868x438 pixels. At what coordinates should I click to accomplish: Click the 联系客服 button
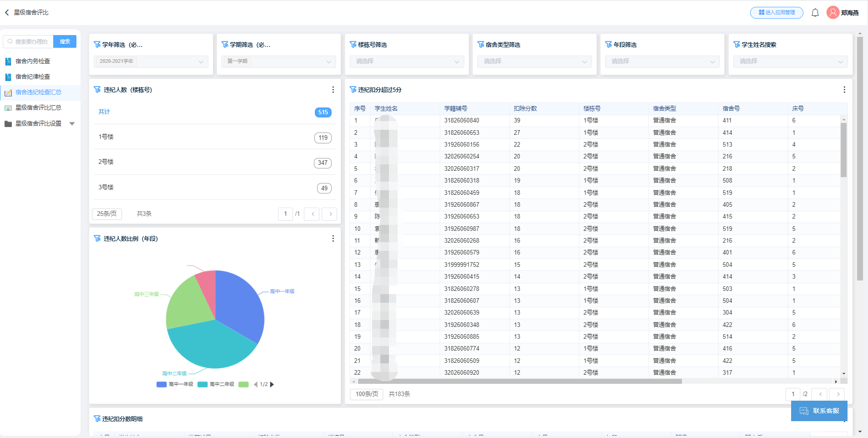[x=819, y=411]
